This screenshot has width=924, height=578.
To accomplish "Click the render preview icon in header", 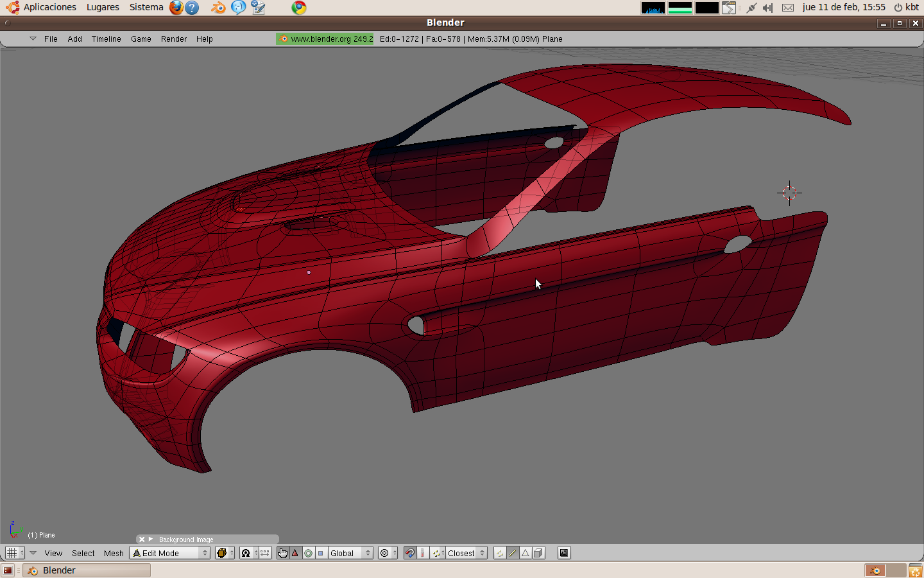I will [x=564, y=553].
